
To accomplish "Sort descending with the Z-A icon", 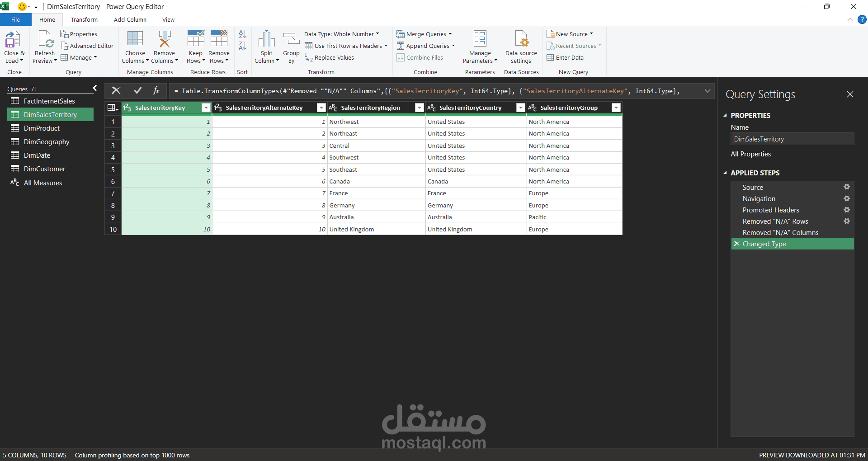I will point(243,46).
